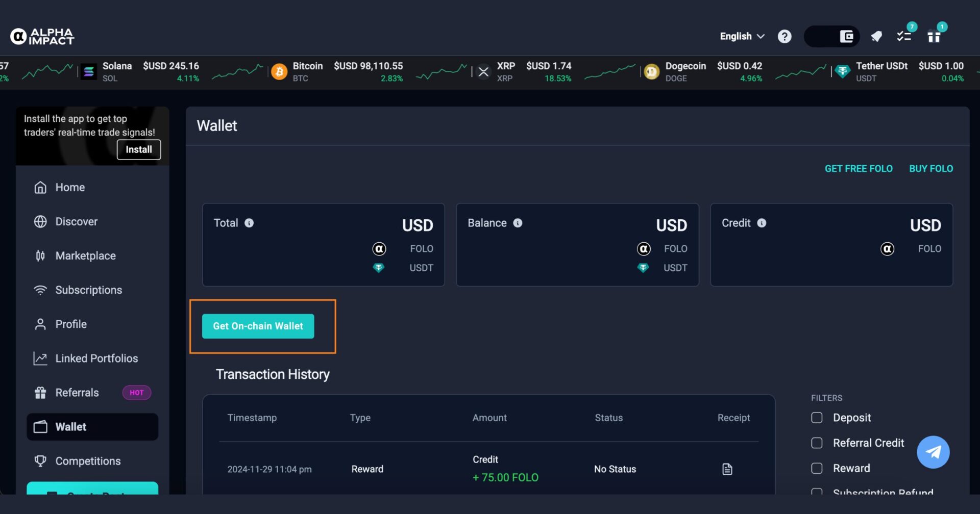Click the Tether USDt ticker icon
The width and height of the screenshot is (980, 514).
[x=843, y=72]
